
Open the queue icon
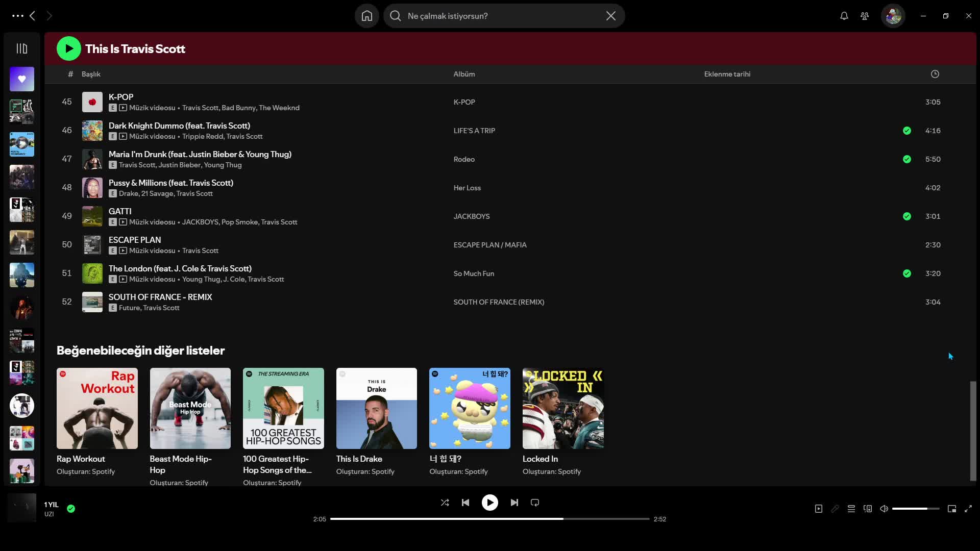(851, 509)
